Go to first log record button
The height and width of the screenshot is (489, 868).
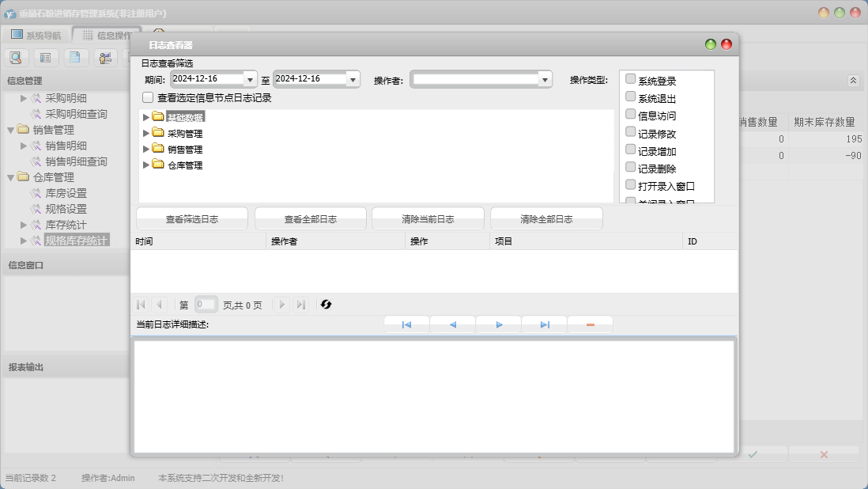coord(406,324)
